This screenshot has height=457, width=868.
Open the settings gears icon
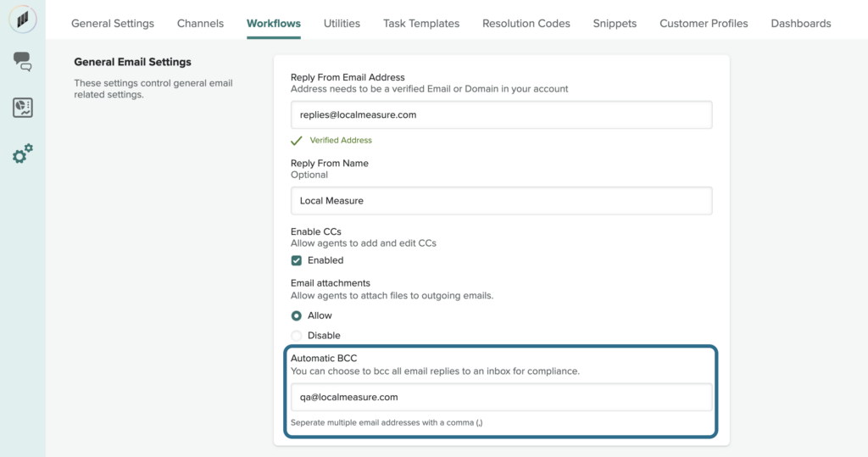pos(23,154)
